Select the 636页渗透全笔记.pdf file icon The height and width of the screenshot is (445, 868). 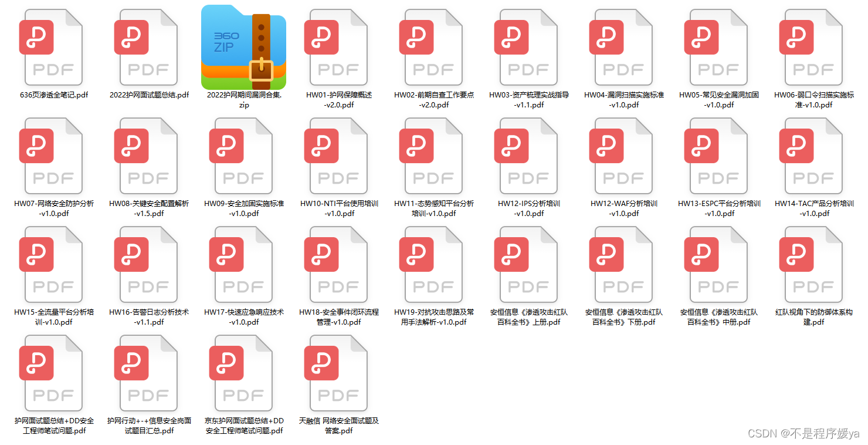[x=50, y=47]
